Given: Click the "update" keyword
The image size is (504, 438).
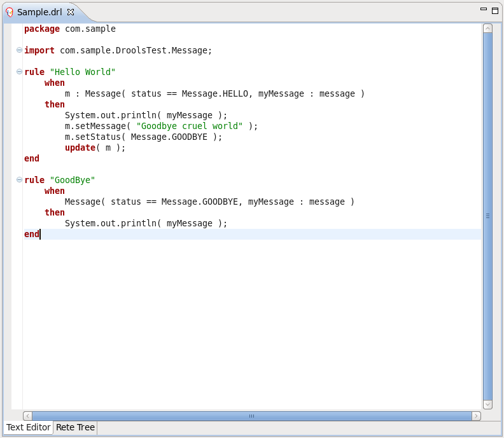Looking at the screenshot, I should (80, 147).
